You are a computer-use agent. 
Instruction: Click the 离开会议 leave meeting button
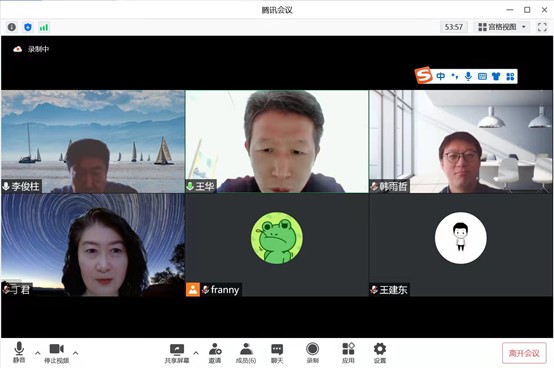click(x=524, y=353)
